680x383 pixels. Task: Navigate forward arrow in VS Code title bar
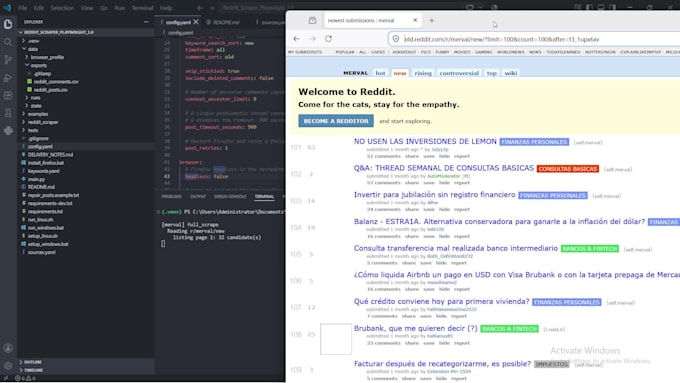tap(212, 8)
